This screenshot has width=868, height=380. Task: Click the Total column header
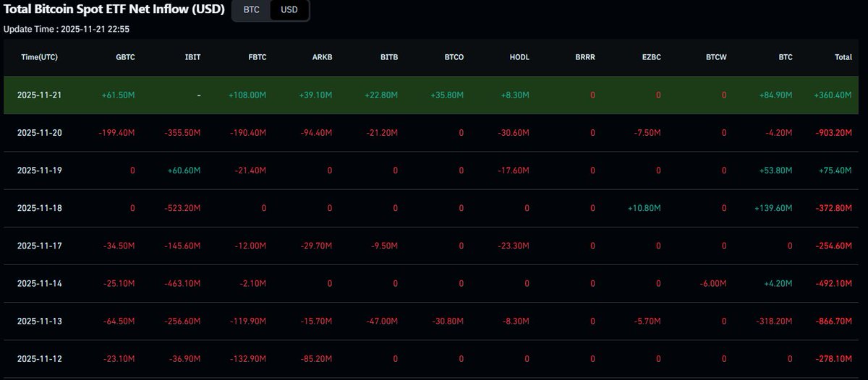[x=843, y=57]
